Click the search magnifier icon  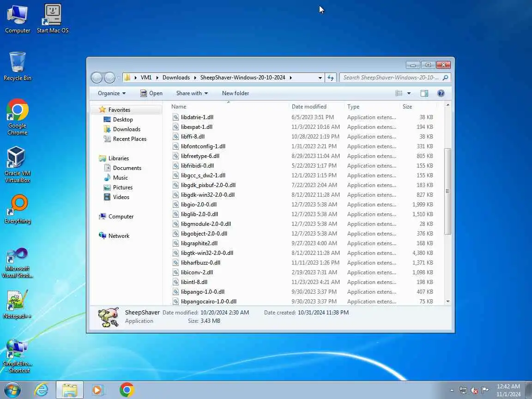(x=446, y=78)
